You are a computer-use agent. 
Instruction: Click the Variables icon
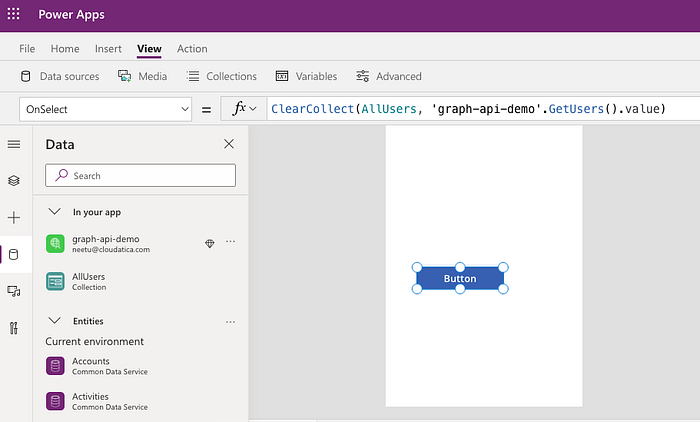tap(282, 76)
